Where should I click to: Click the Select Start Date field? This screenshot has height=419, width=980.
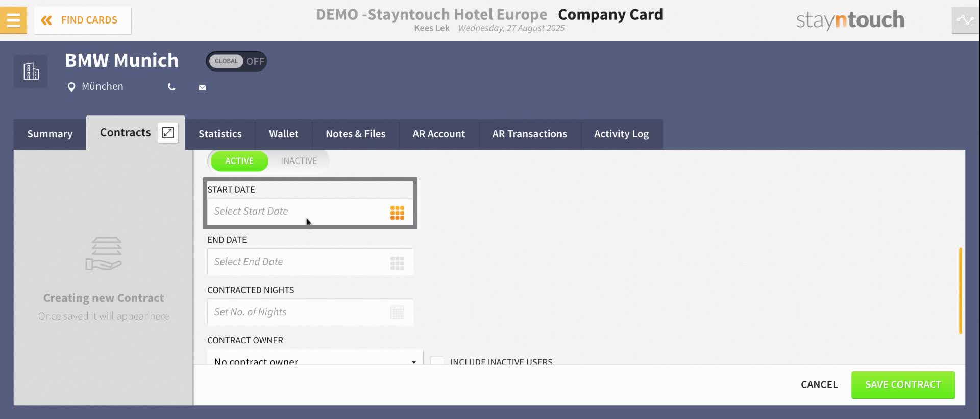(x=310, y=212)
